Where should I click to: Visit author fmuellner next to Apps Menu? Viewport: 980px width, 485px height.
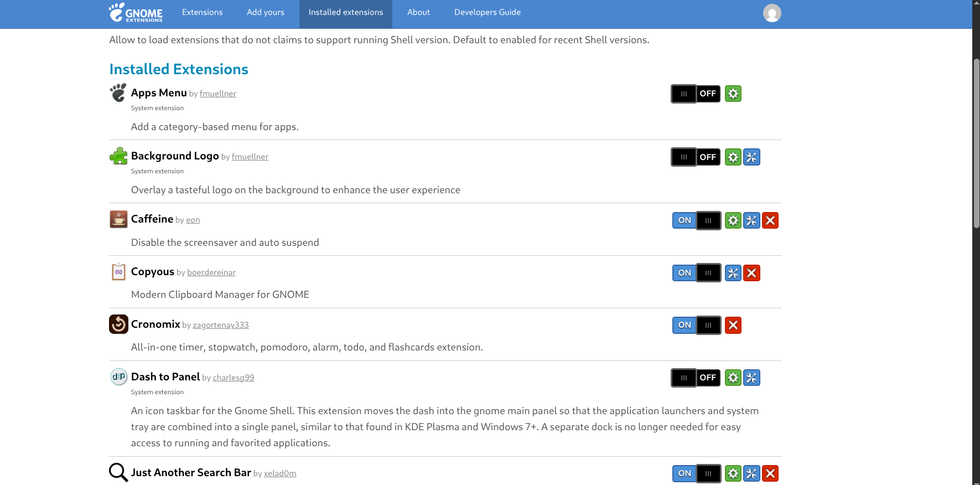tap(218, 94)
